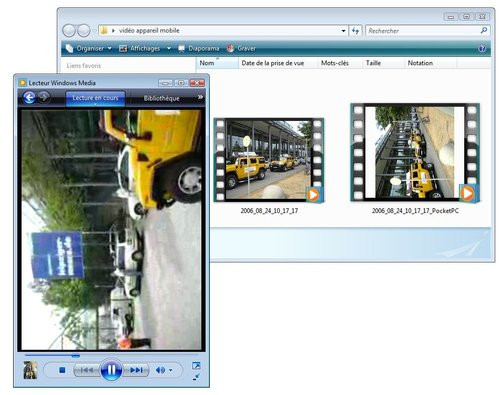This screenshot has width=500, height=395.
Task: Click vidéo appareil mobile address path
Action: click(149, 31)
